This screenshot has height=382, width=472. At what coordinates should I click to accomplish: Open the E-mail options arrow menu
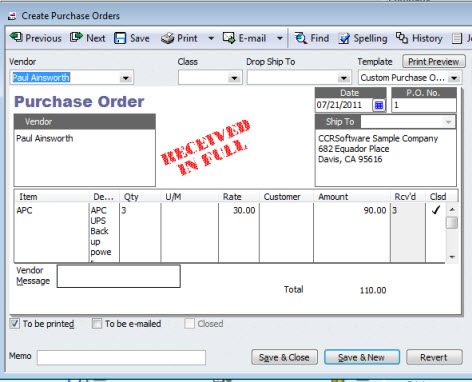[280, 38]
